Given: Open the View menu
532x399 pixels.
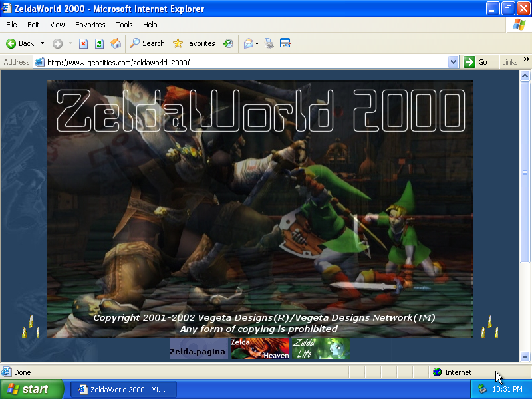Looking at the screenshot, I should (57, 25).
